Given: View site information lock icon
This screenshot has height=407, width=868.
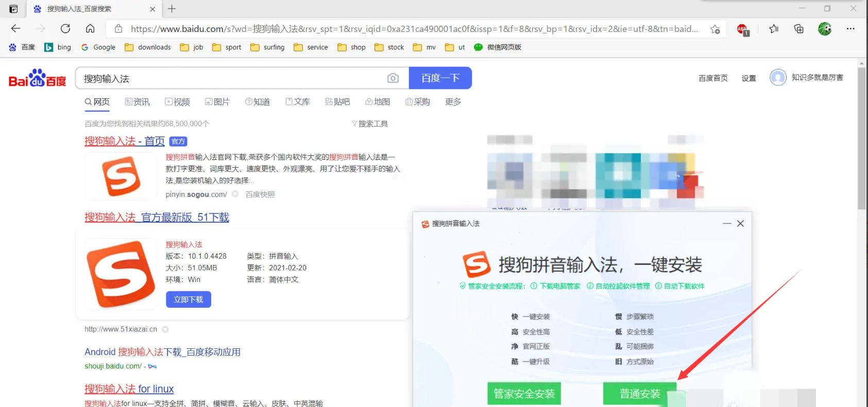Looking at the screenshot, I should tap(118, 29).
